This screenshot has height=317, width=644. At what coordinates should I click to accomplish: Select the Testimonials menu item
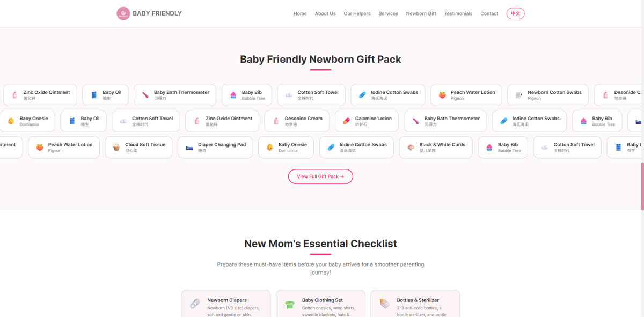458,13
